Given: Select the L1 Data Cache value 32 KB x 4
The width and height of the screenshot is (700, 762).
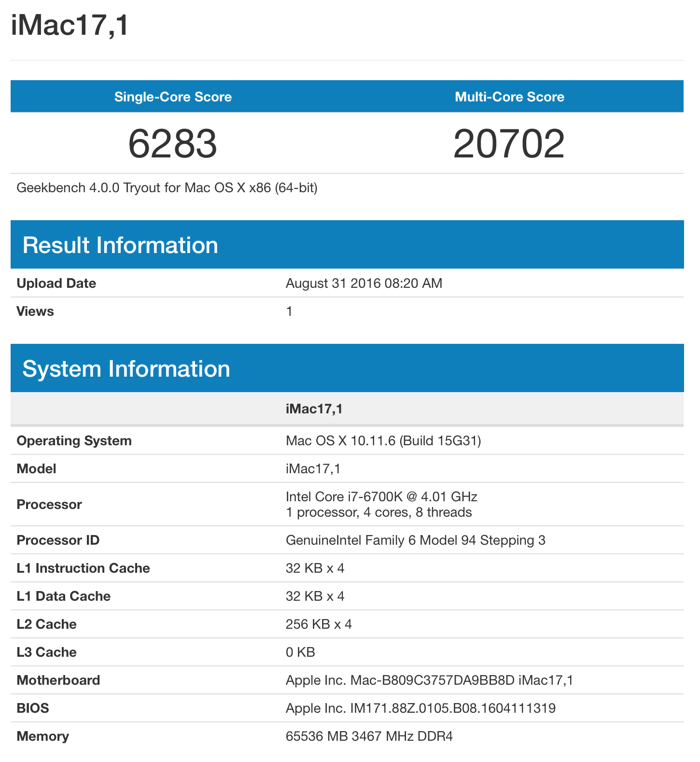Looking at the screenshot, I should [315, 596].
